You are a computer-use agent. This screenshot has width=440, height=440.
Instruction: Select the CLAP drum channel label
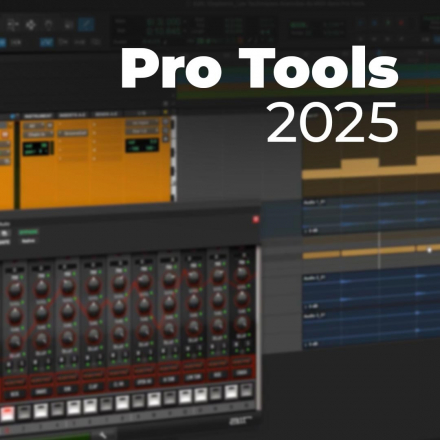pos(93,388)
